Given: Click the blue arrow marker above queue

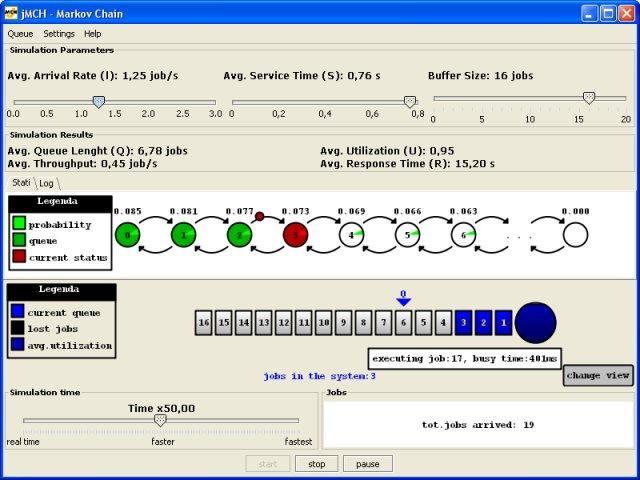Looking at the screenshot, I should pyautogui.click(x=403, y=301).
